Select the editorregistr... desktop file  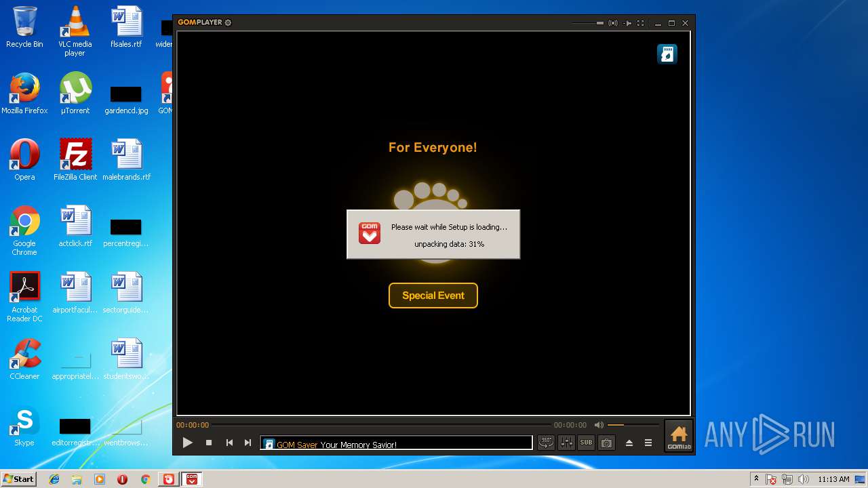coord(75,432)
